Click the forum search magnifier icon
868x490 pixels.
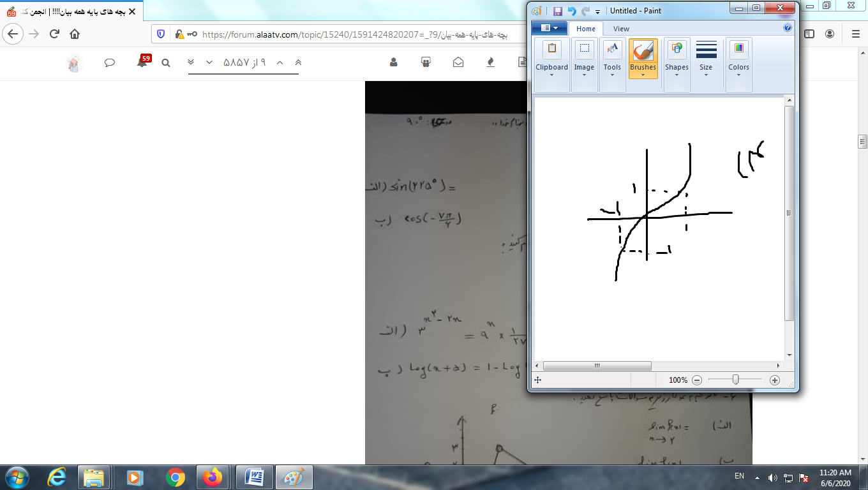(166, 63)
